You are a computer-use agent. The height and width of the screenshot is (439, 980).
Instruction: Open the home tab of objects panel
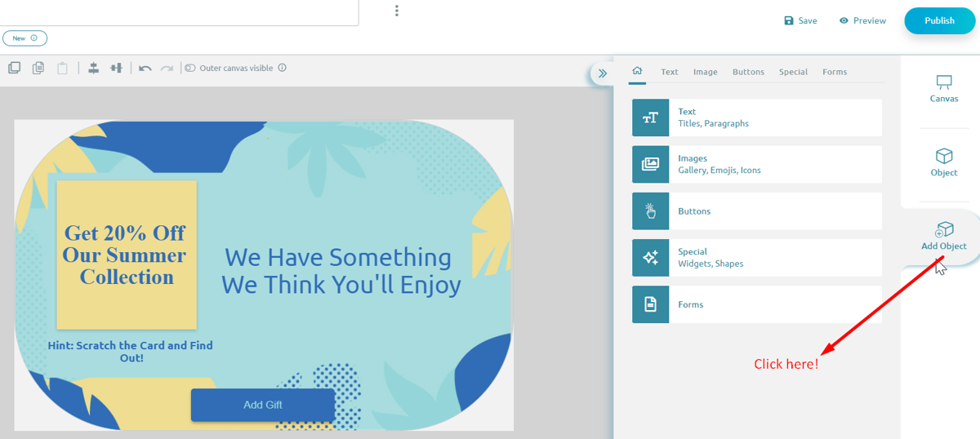point(637,72)
